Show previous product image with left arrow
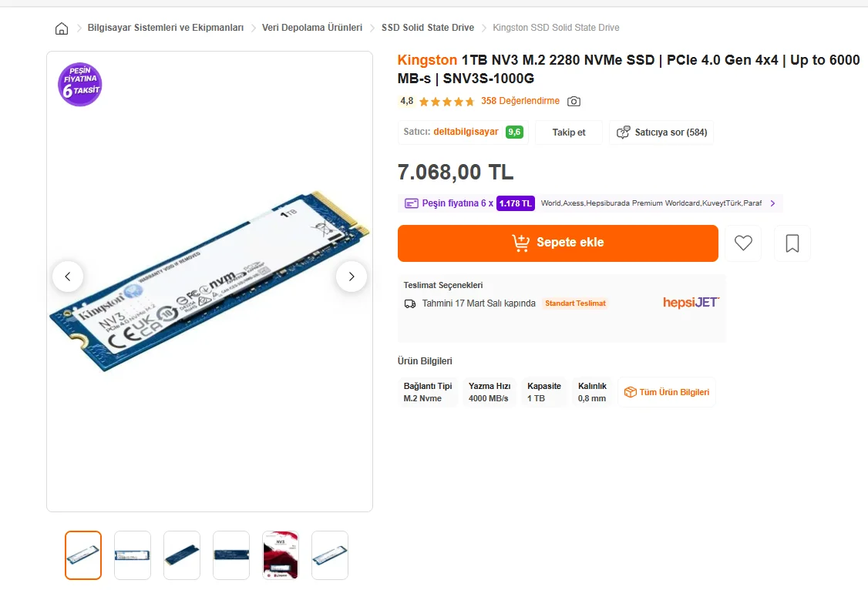This screenshot has height=590, width=868. (x=68, y=277)
